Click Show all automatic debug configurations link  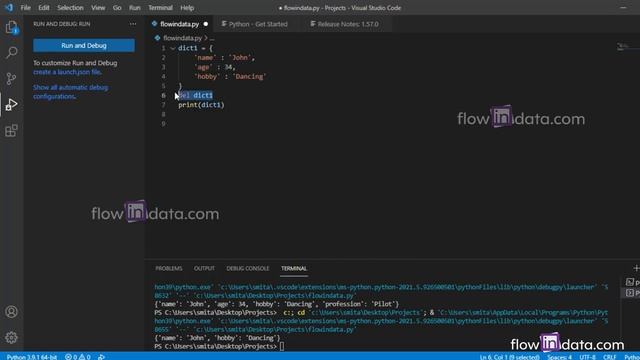(71, 92)
